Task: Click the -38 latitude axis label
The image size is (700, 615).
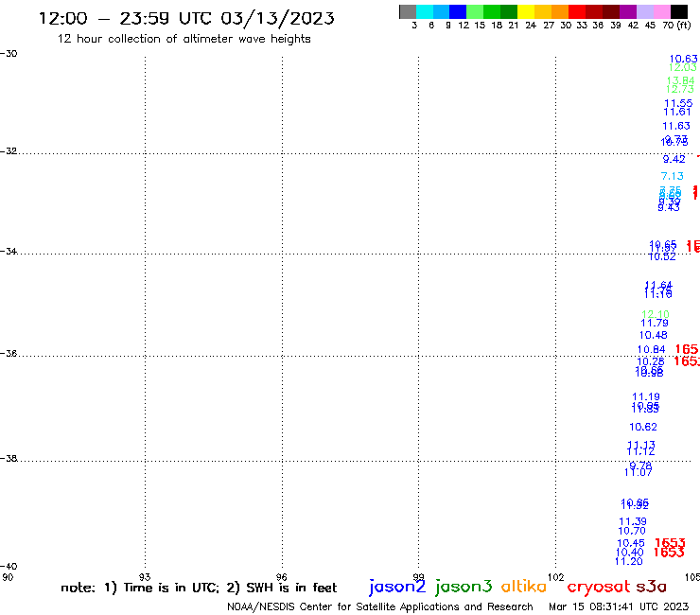Action: (x=9, y=459)
